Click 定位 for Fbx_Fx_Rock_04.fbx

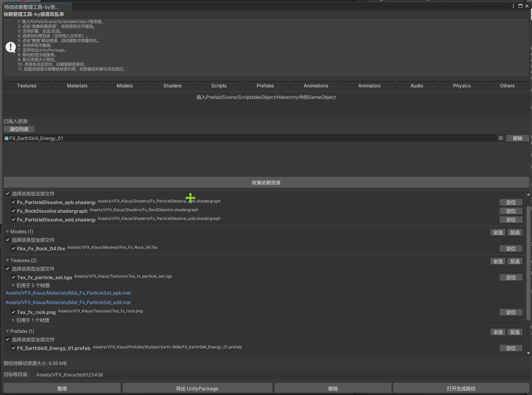tap(511, 248)
